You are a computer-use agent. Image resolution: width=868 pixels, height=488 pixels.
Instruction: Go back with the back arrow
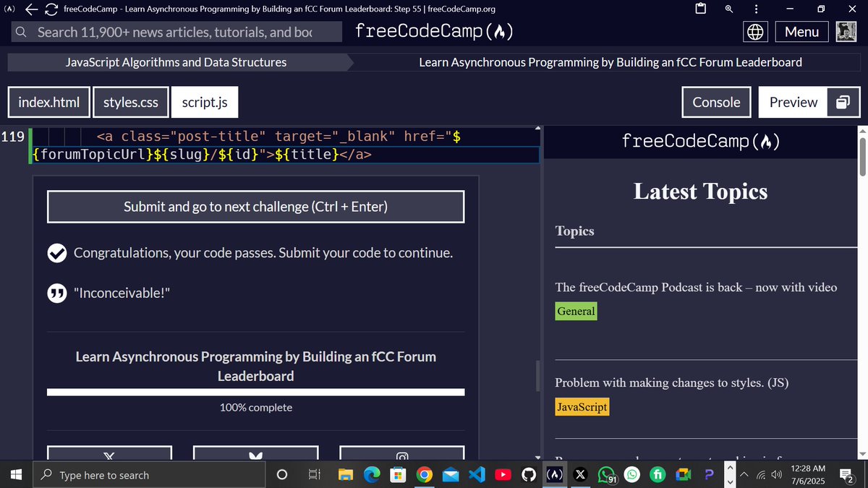(32, 9)
